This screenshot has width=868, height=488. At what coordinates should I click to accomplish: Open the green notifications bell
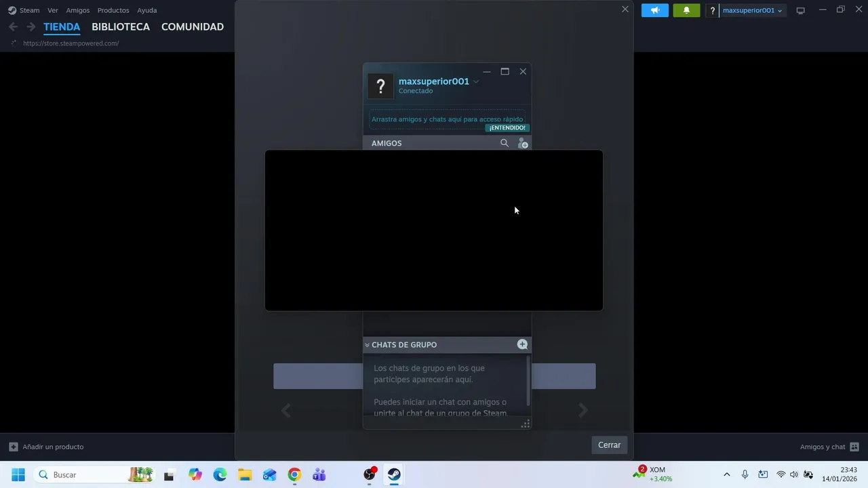[686, 10]
